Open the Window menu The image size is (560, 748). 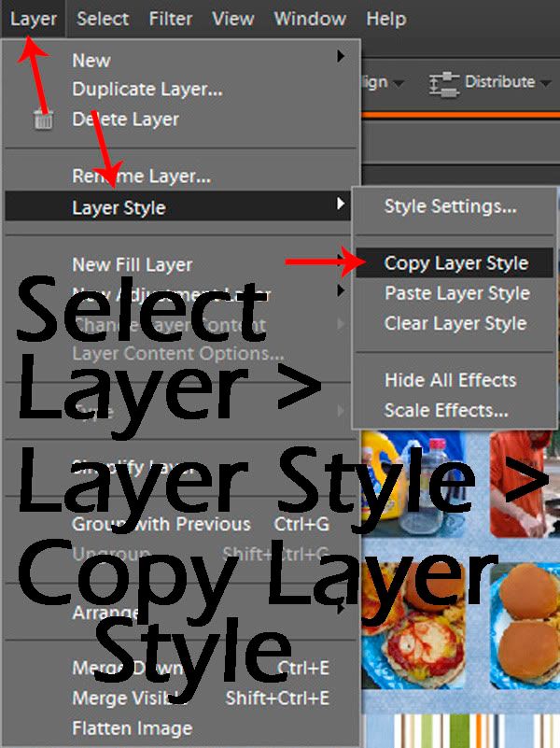pyautogui.click(x=310, y=19)
